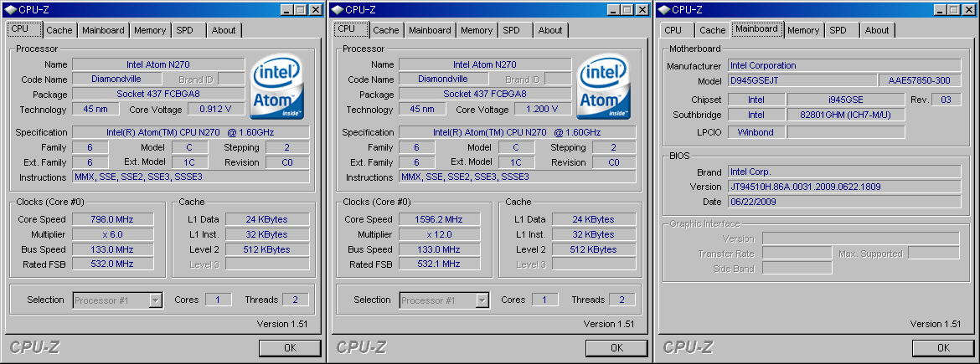The width and height of the screenshot is (980, 364).
Task: Click Cores value in middle window
Action: pos(544,300)
